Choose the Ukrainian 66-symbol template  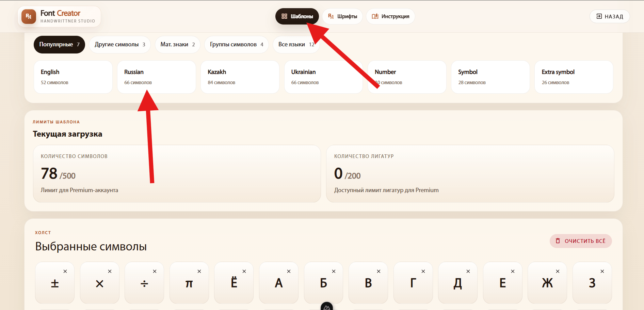pyautogui.click(x=323, y=77)
